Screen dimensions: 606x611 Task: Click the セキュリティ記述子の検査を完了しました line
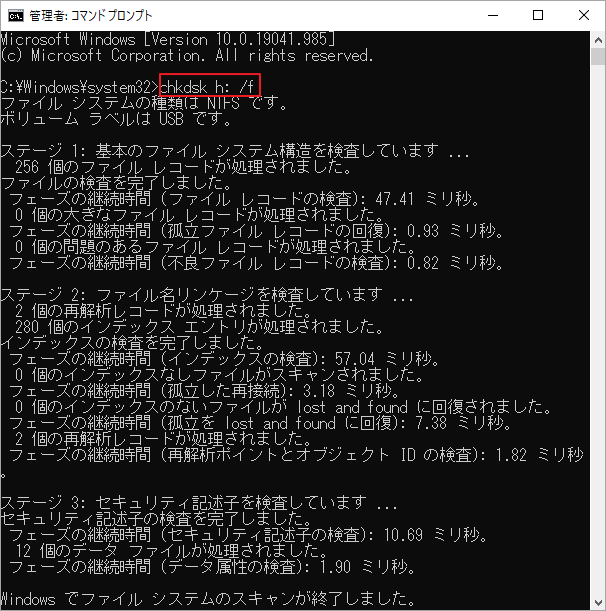[x=156, y=519]
